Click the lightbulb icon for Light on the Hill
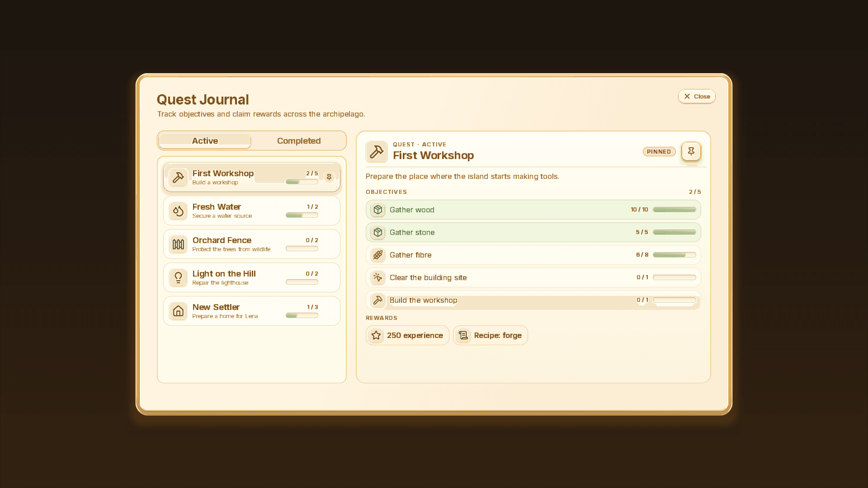This screenshot has width=868, height=488. point(178,278)
